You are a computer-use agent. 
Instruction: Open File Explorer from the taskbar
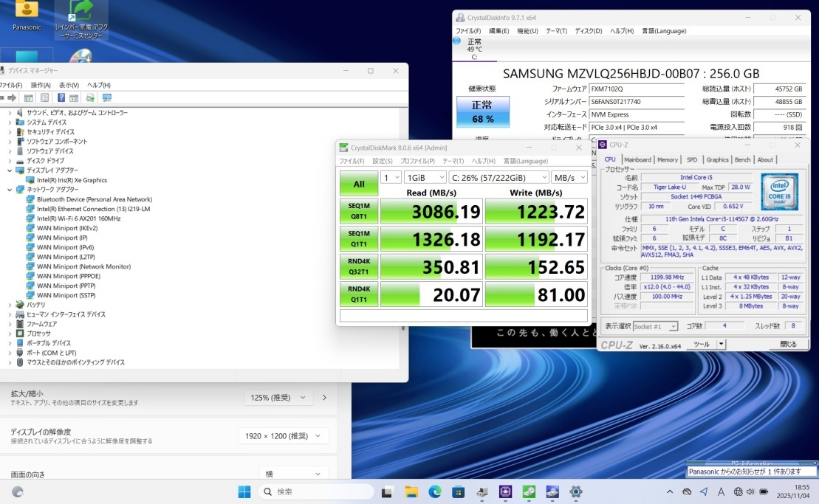411,491
